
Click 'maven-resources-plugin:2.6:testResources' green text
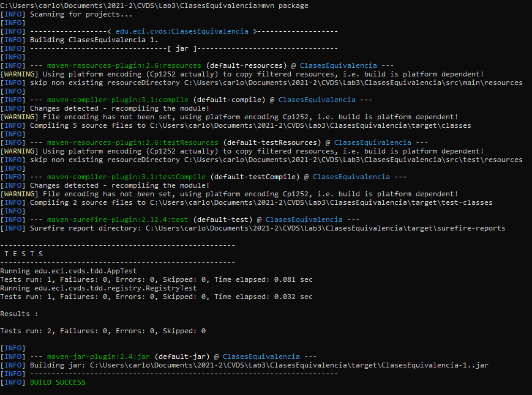(x=132, y=142)
